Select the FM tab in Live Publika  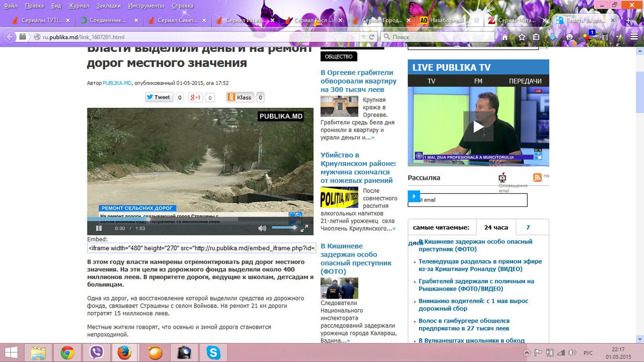pyautogui.click(x=478, y=81)
